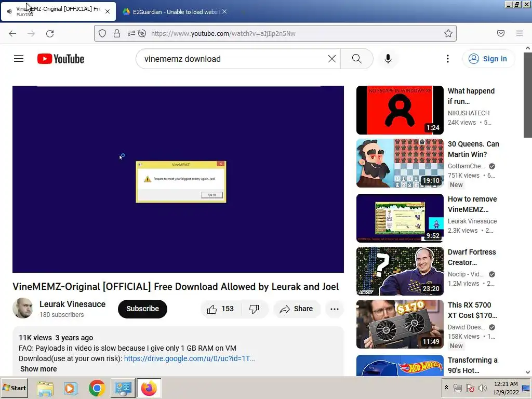The image size is (532, 399).
Task: Run search with the magnifier button
Action: [356, 59]
